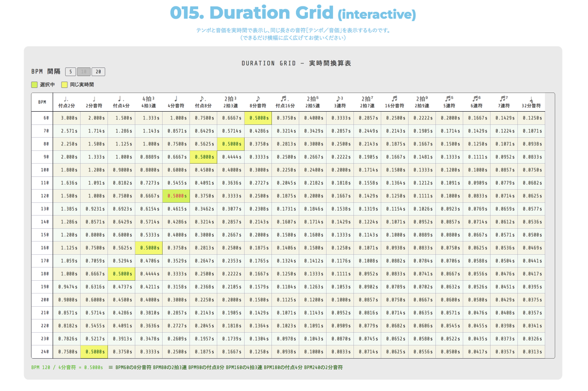Click the 150 BPM row label

tap(42, 235)
